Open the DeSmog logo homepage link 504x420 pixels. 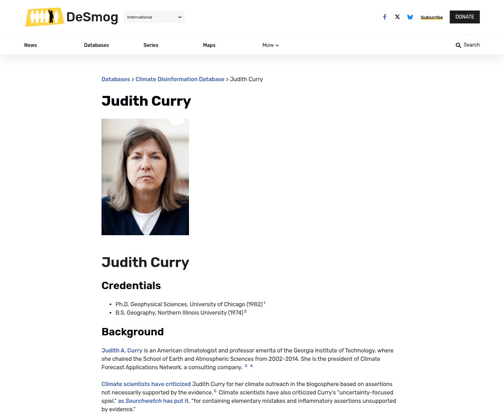click(72, 17)
